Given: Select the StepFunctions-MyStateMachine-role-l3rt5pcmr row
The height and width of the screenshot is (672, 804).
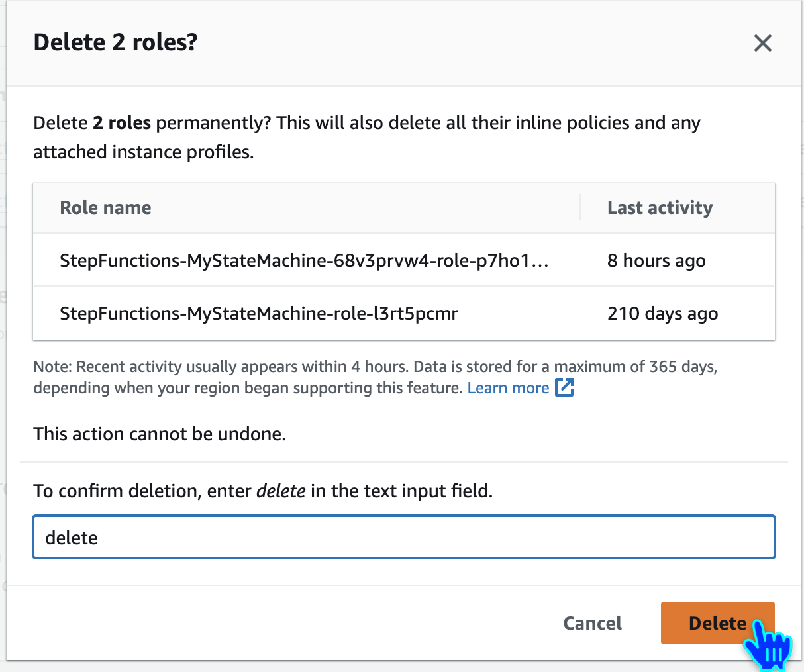Looking at the screenshot, I should (x=259, y=314).
